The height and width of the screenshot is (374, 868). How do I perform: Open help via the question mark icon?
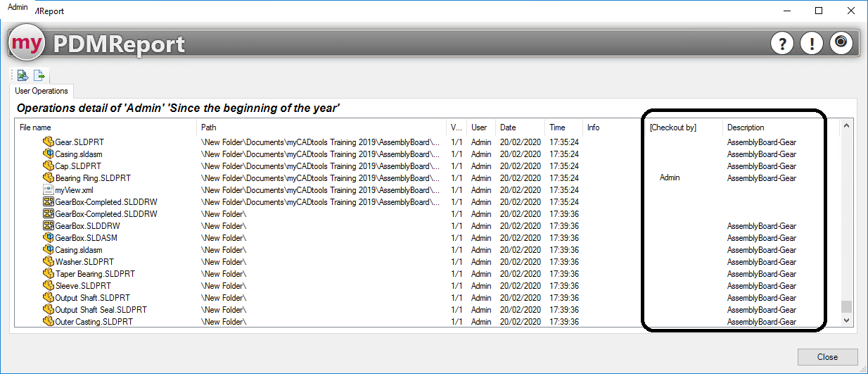(781, 44)
